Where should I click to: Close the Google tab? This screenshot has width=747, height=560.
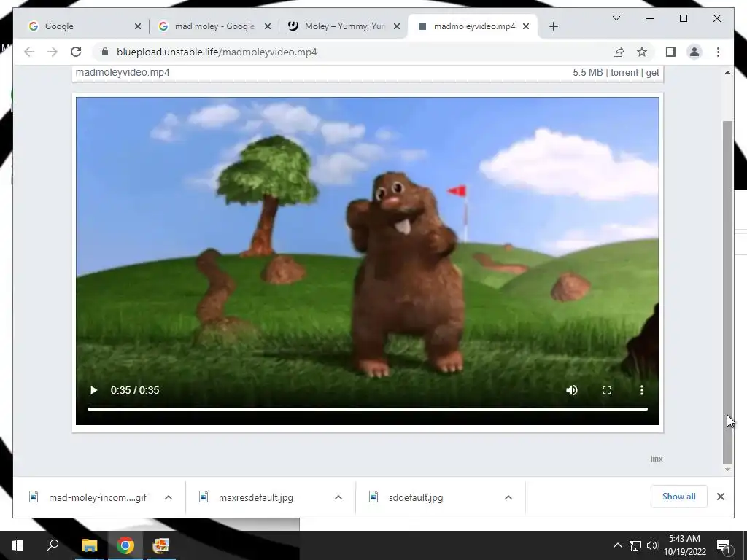(138, 26)
